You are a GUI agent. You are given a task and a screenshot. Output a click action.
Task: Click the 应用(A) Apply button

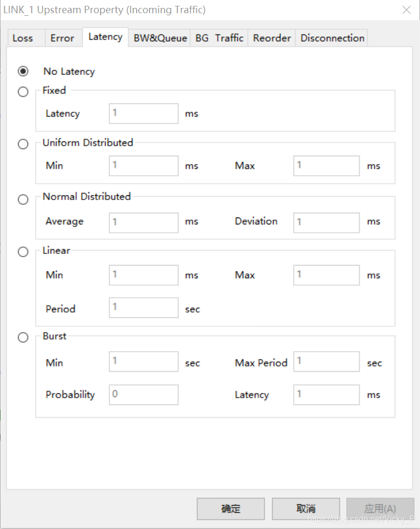(380, 509)
